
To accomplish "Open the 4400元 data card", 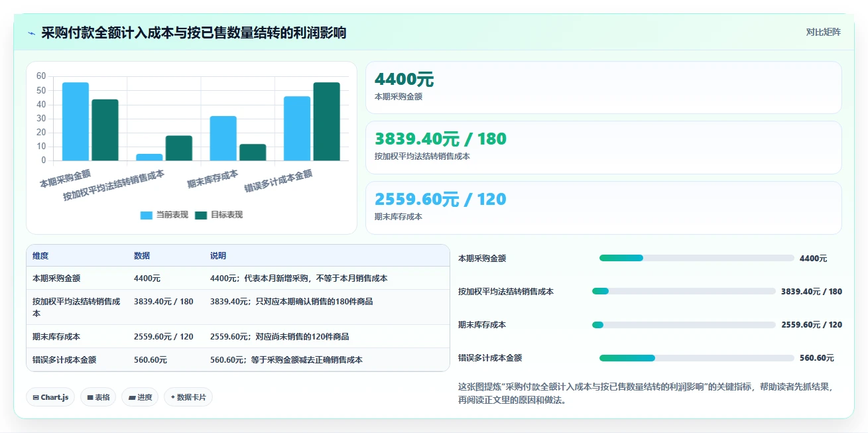I will click(603, 88).
